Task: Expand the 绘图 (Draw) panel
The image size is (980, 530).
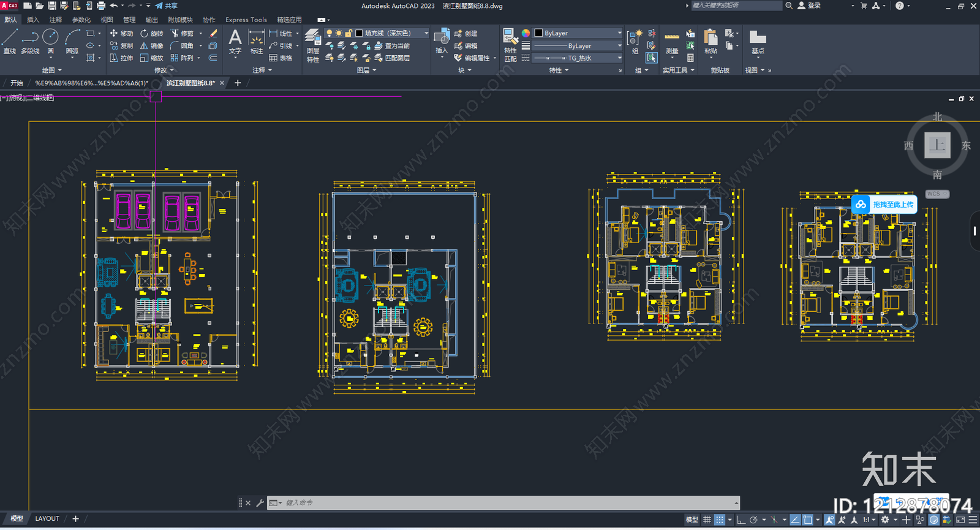Action: [51, 70]
